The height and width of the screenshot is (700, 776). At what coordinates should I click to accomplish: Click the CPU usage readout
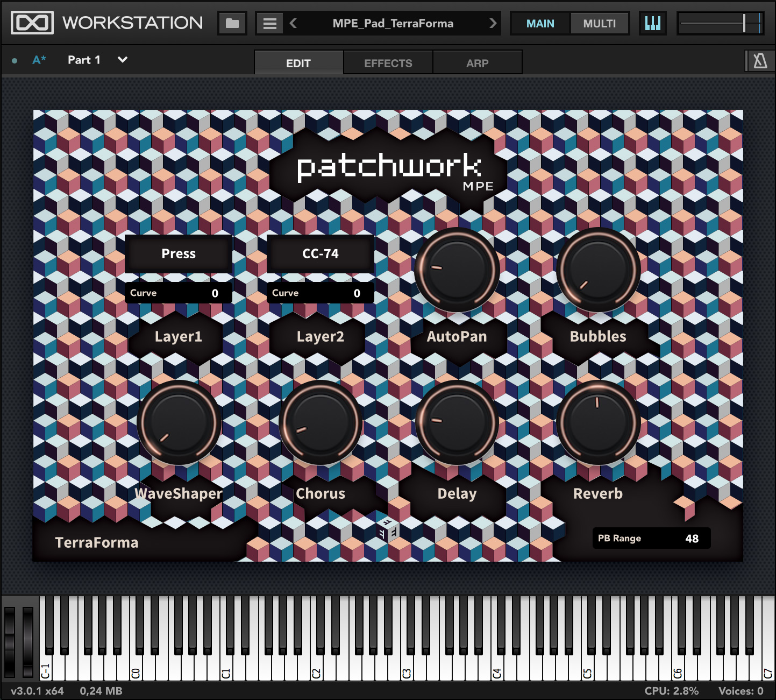672,691
